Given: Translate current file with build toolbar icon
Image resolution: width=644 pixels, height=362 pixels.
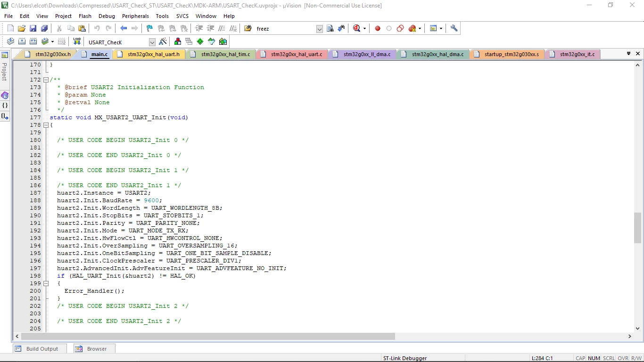Looking at the screenshot, I should 10,41.
